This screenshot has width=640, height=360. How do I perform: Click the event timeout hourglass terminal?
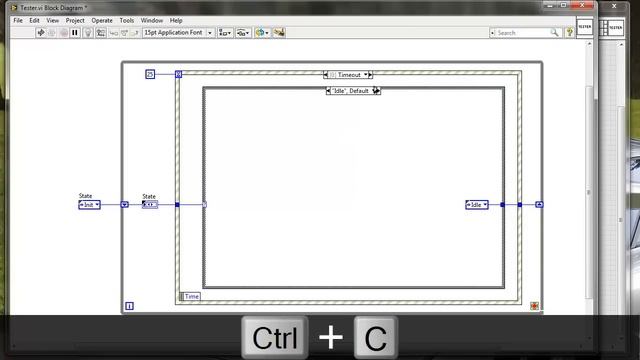point(178,74)
